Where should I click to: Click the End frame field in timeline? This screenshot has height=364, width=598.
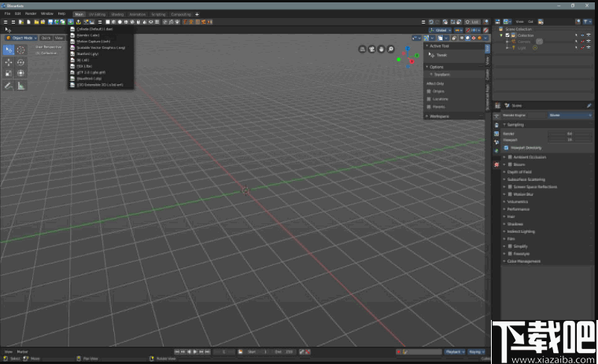coord(284,351)
